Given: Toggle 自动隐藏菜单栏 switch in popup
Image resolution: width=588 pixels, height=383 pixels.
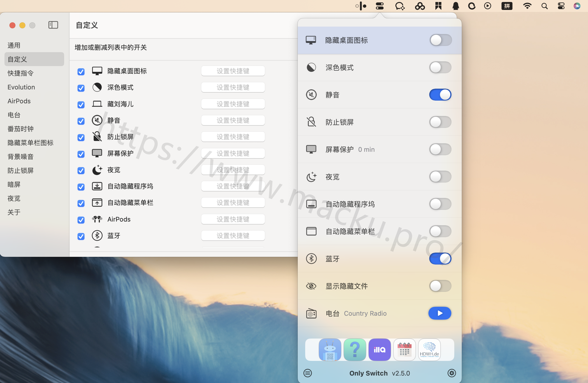Looking at the screenshot, I should (440, 231).
